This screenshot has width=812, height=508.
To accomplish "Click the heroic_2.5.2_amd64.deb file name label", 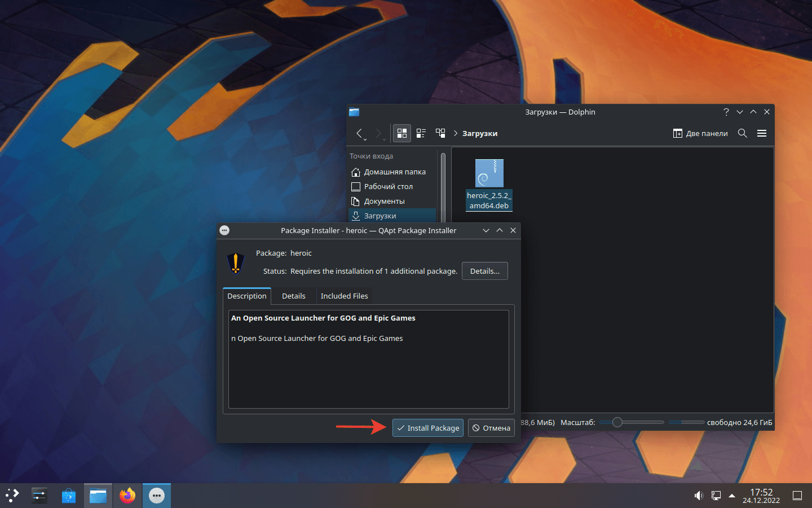I will click(489, 200).
